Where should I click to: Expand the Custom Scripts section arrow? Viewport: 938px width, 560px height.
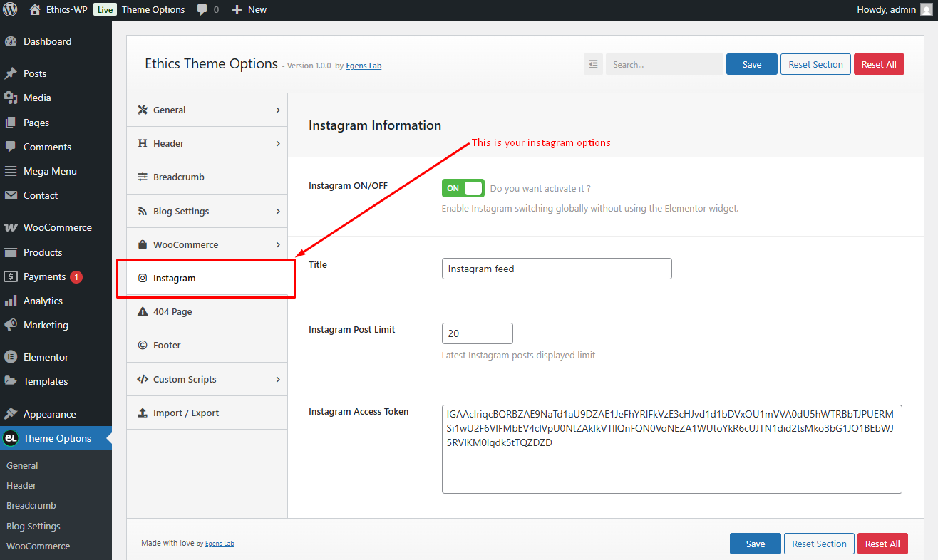click(x=278, y=380)
